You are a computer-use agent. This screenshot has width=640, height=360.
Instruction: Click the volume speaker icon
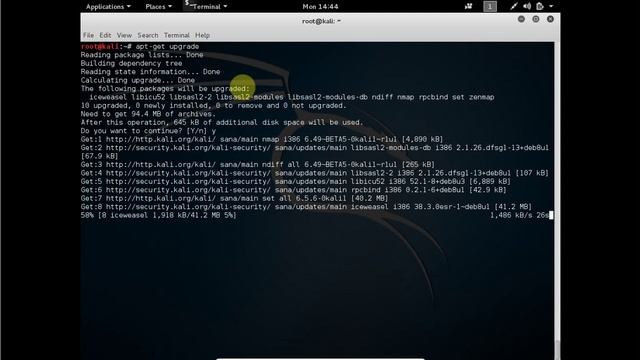[527, 6]
